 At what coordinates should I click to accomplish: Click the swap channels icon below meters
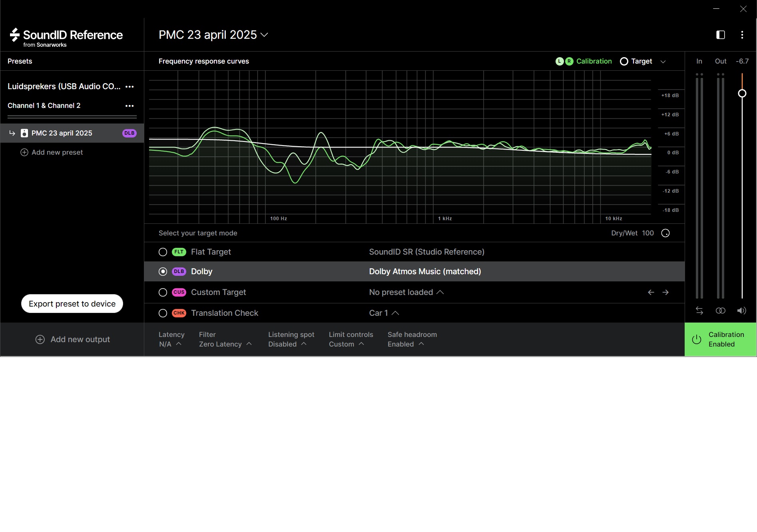point(699,311)
